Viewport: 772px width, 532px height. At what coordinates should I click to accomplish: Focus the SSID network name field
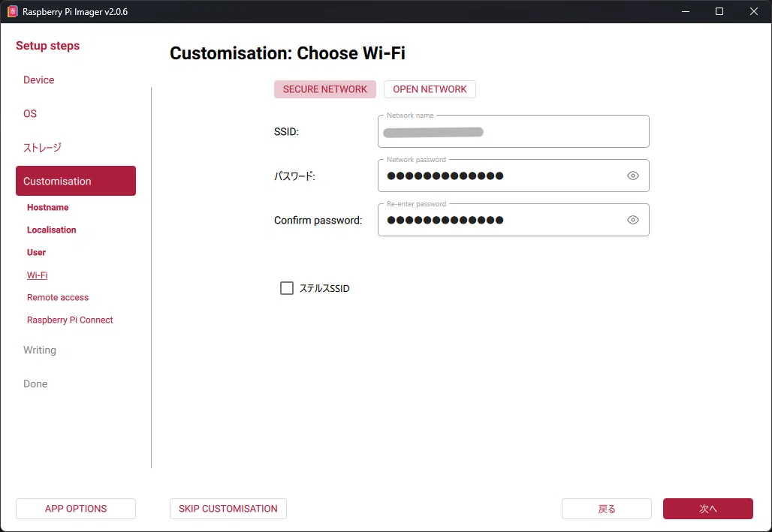tap(513, 131)
